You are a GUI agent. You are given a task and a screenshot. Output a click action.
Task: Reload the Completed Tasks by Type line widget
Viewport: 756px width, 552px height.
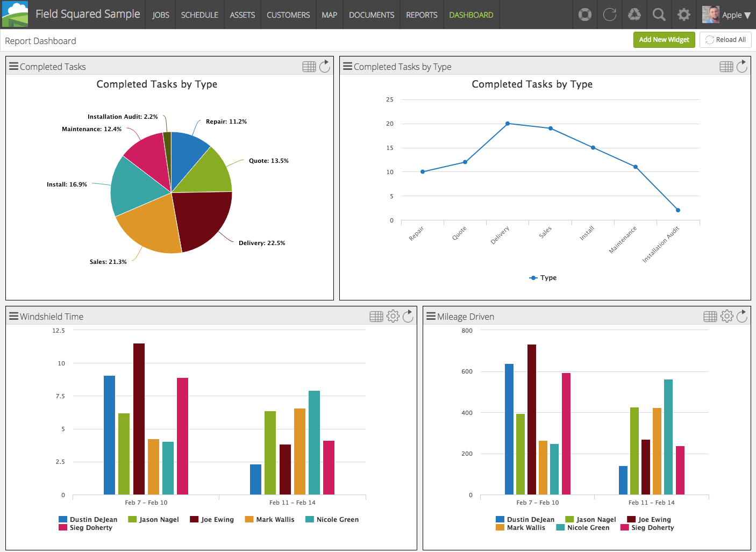742,66
